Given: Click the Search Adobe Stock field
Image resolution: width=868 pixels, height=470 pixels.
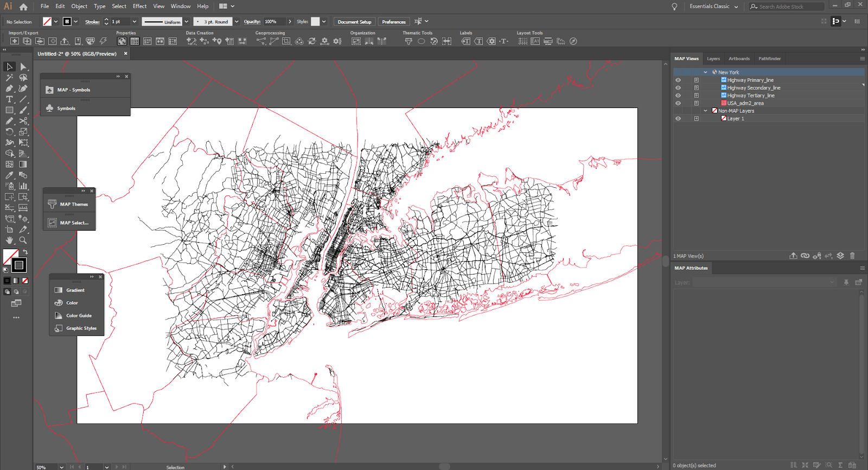Looking at the screenshot, I should [787, 7].
